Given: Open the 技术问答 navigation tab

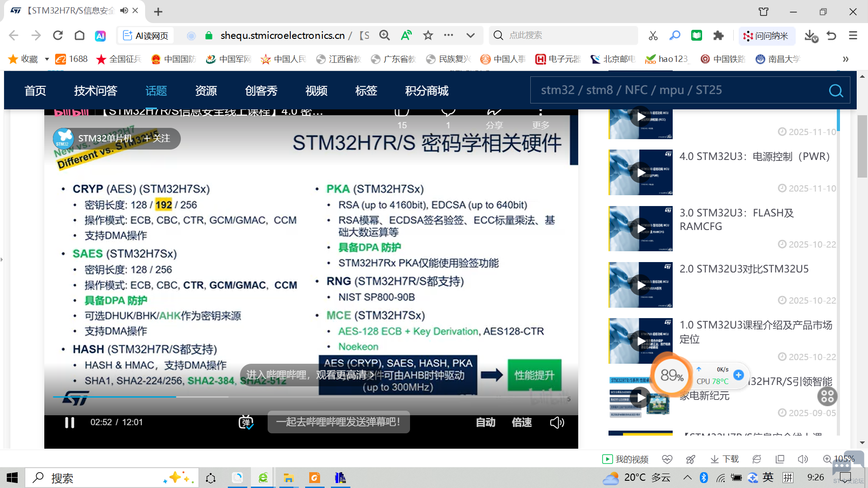Looking at the screenshot, I should tap(95, 91).
